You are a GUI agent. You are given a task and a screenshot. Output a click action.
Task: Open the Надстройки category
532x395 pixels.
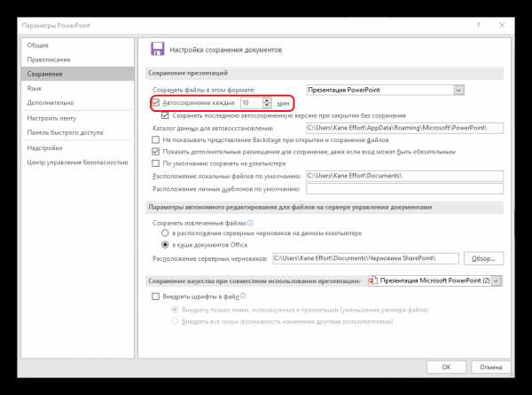click(44, 147)
